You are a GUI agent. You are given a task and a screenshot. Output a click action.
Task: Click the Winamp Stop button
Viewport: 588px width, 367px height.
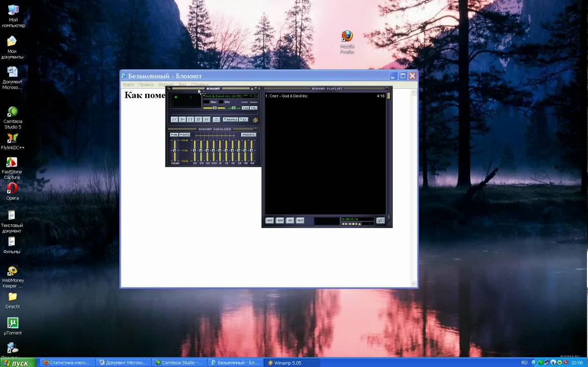(198, 119)
